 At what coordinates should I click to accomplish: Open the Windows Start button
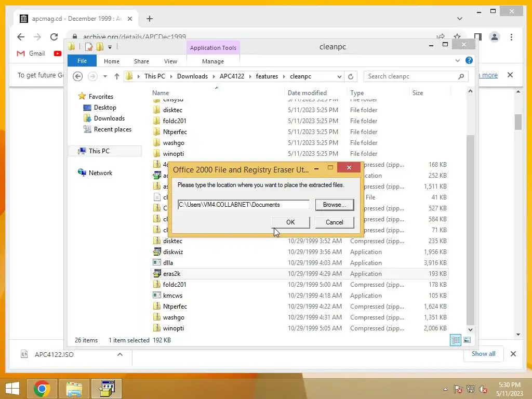12,389
